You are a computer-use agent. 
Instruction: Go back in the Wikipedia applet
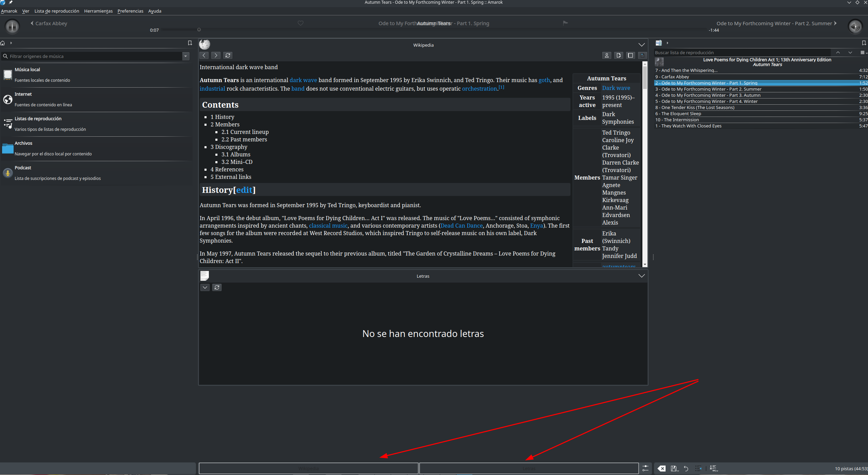click(x=204, y=55)
